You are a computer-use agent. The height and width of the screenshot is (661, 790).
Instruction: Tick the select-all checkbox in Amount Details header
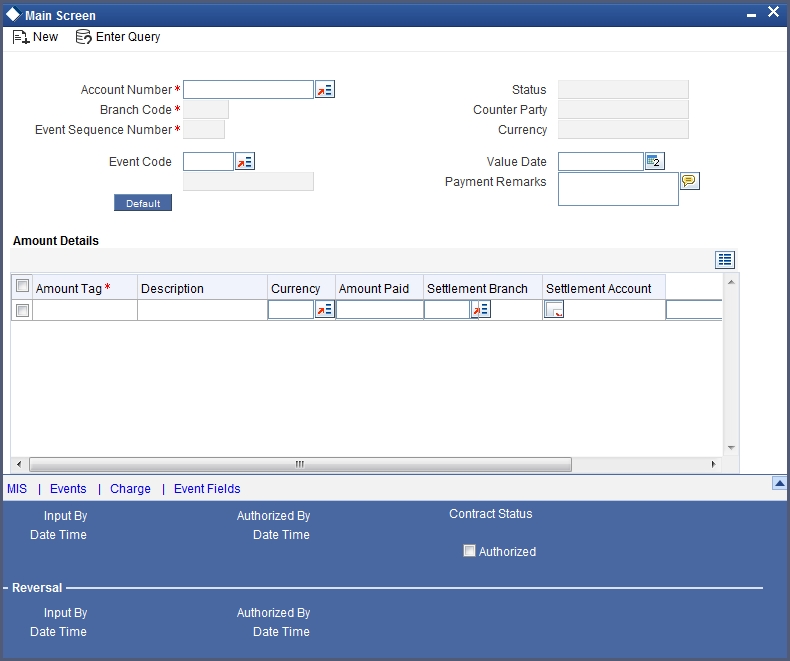click(22, 286)
